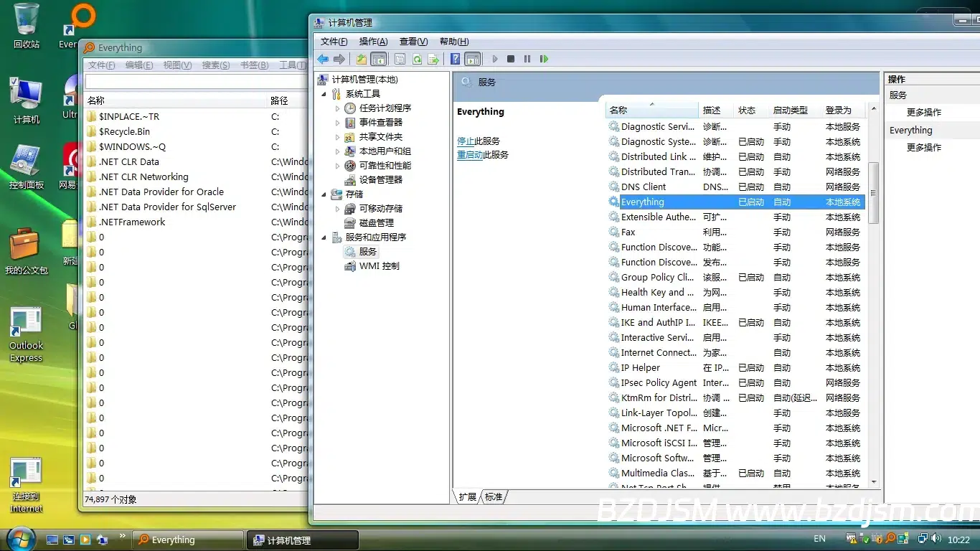Click the volume speaker tray icon
The image size is (980, 551).
tap(936, 539)
